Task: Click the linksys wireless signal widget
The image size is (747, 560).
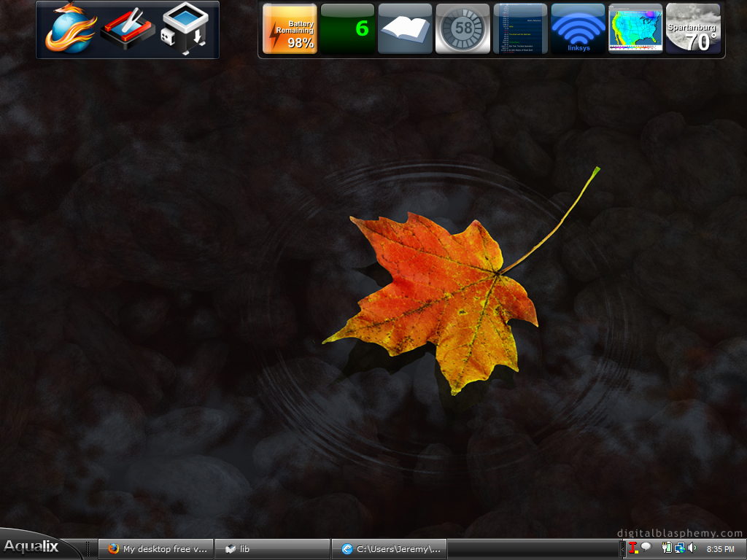Action: [x=578, y=29]
